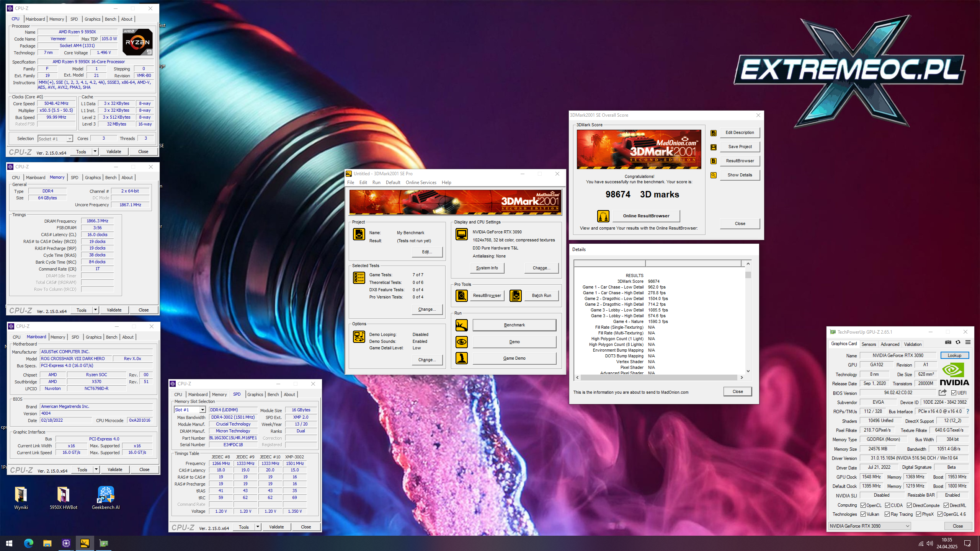Click the Online ResultBrowser yellow icon
Image resolution: width=980 pixels, height=551 pixels.
(x=603, y=216)
